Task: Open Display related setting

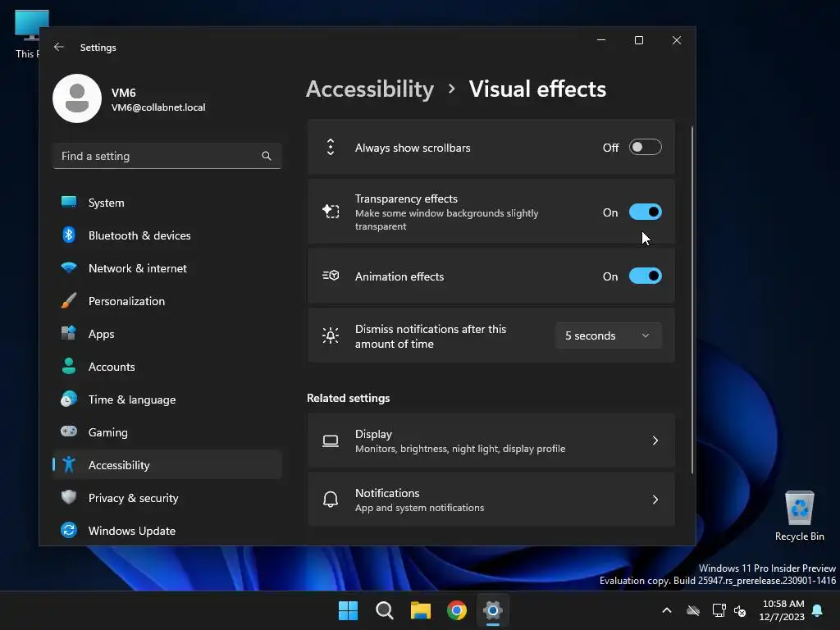Action: [x=491, y=441]
